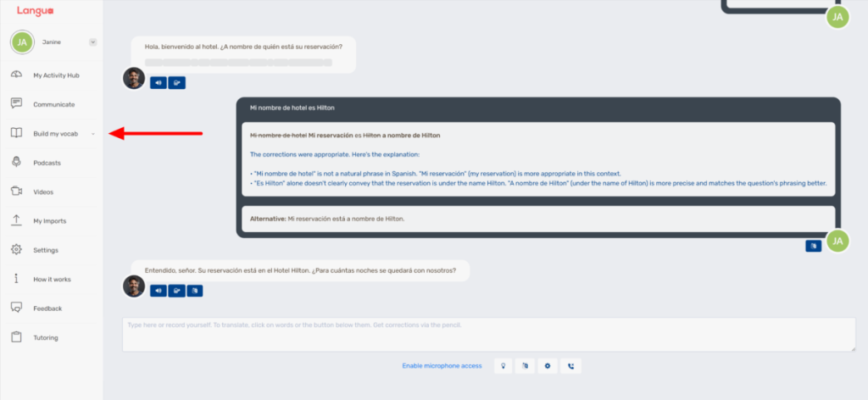Click the Settings gear icon in sidebar
The width and height of the screenshot is (868, 400).
point(17,249)
